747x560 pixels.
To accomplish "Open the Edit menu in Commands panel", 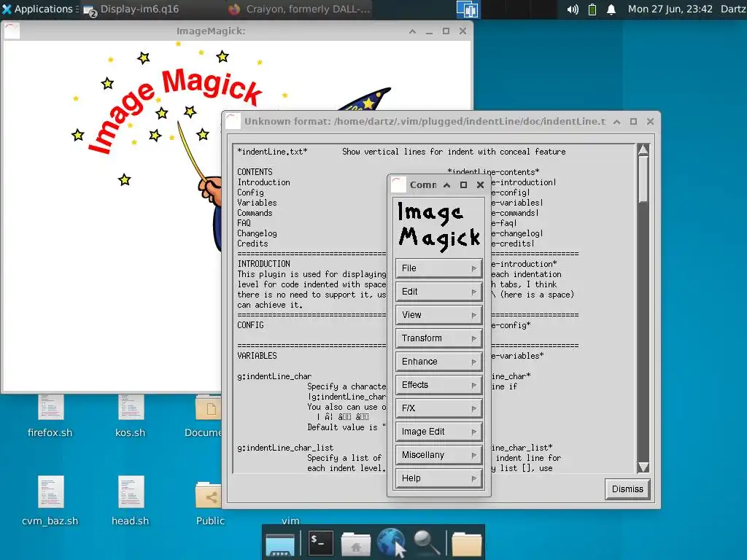I will coord(438,292).
